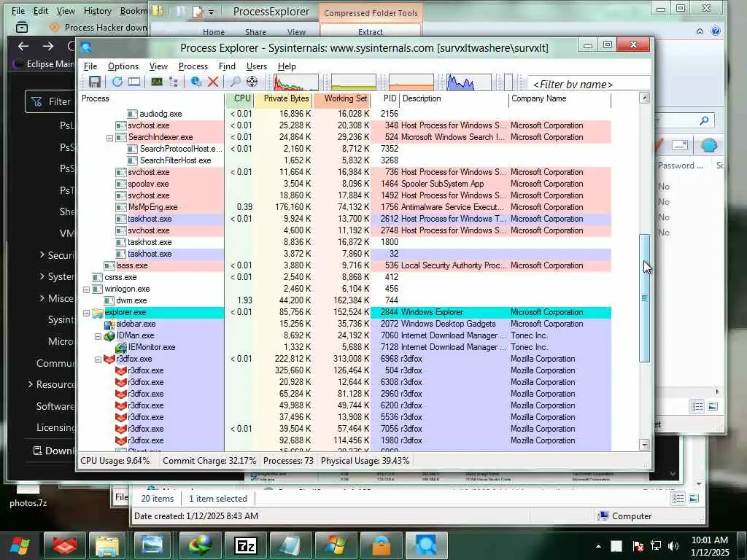
Task: Click the CPU usage history mini graph
Action: [x=296, y=82]
